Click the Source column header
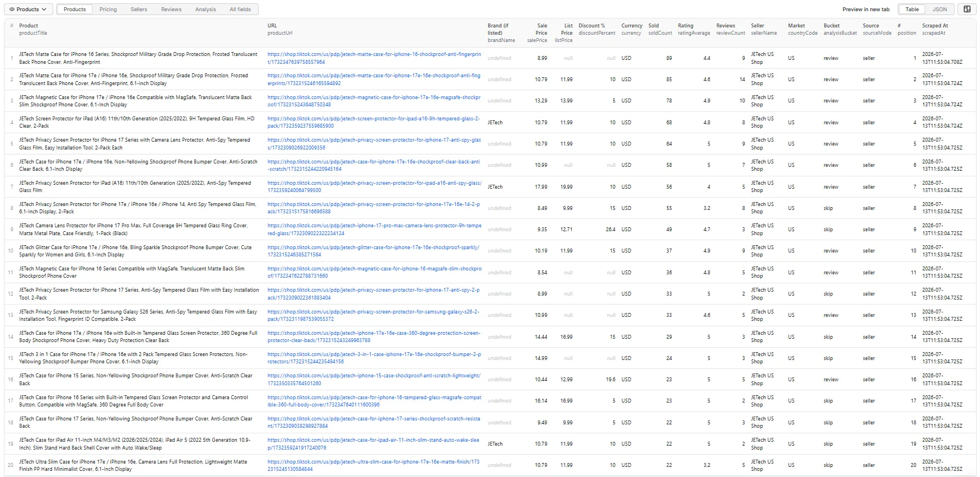Image resolution: width=980 pixels, height=477 pixels. tap(871, 25)
